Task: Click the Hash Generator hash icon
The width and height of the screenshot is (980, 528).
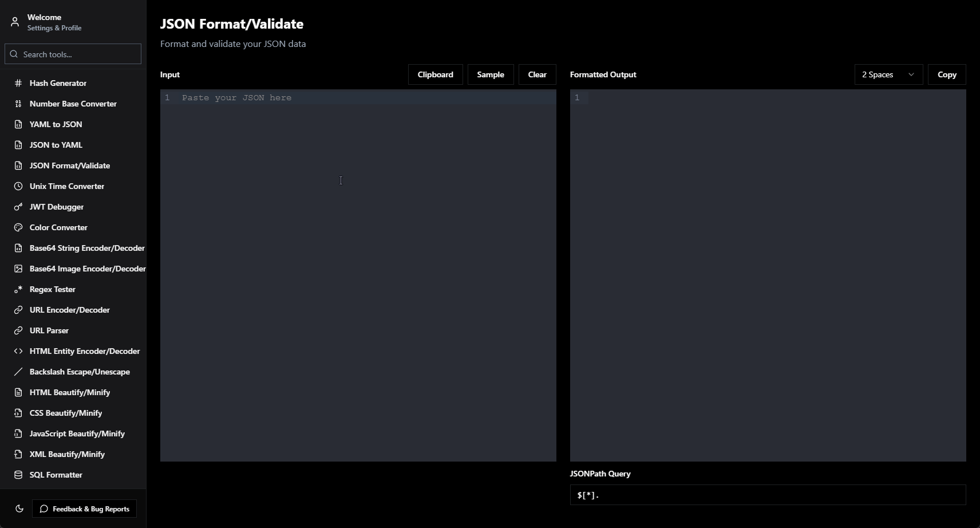Action: [x=18, y=83]
